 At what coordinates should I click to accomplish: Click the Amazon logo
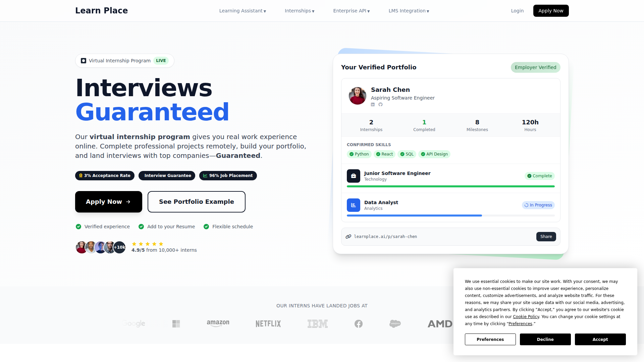tap(218, 323)
